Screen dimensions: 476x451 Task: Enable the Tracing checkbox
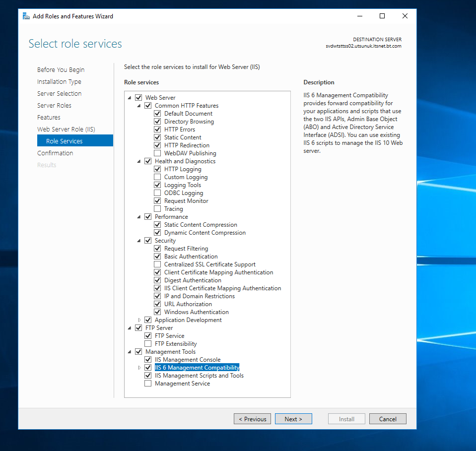point(157,208)
